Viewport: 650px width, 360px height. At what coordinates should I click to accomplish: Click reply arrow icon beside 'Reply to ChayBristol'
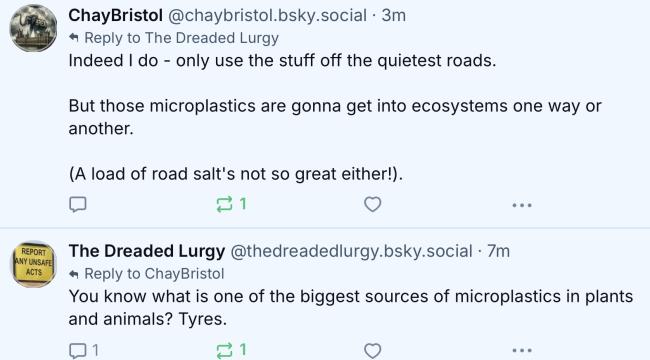click(x=74, y=274)
